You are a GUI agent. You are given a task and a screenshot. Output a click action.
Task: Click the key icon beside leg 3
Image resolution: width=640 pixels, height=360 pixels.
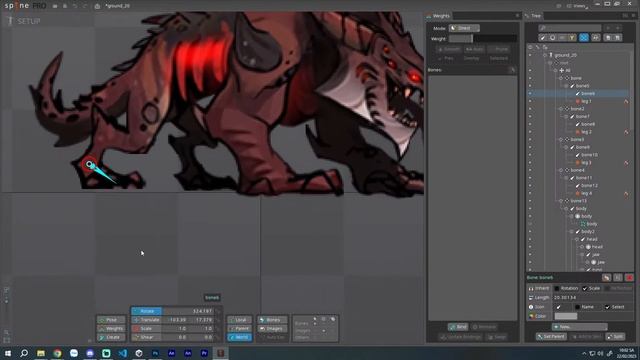(626, 162)
